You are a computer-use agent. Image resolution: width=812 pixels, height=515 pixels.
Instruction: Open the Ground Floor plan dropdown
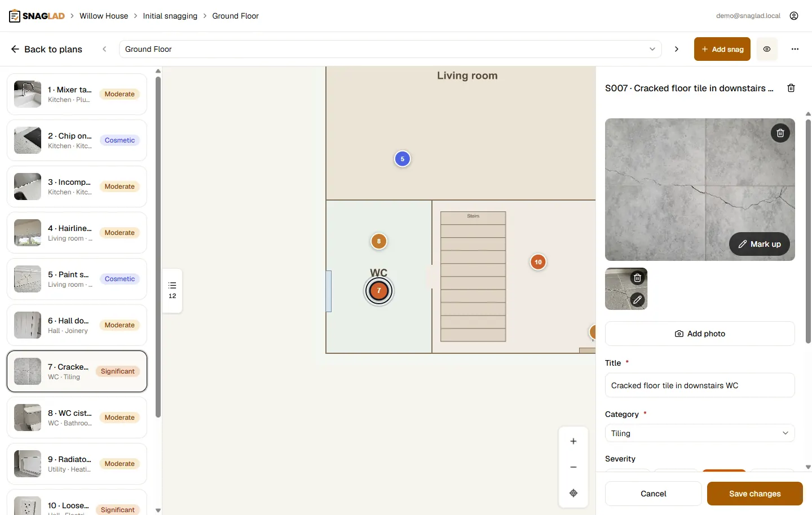pos(390,49)
